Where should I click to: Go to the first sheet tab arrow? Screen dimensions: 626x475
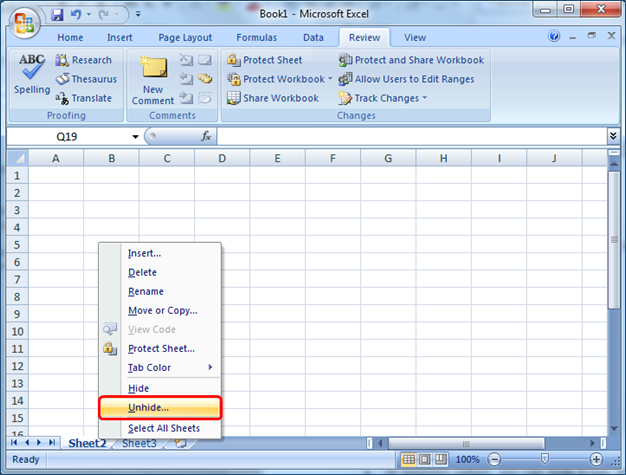tap(14, 443)
